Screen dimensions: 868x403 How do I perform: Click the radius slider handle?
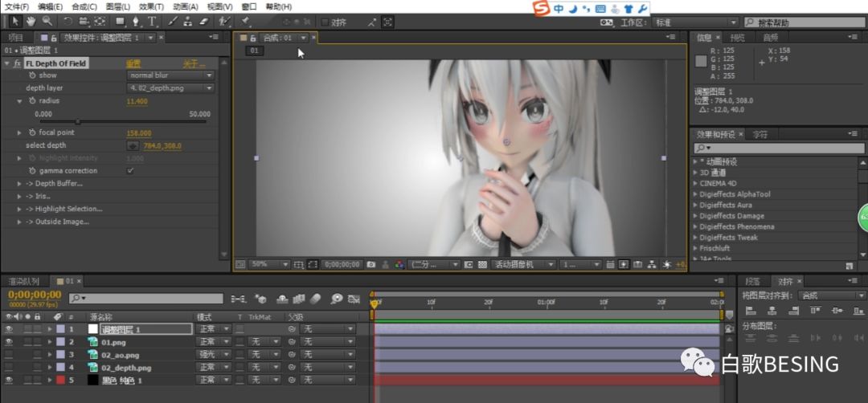point(77,121)
